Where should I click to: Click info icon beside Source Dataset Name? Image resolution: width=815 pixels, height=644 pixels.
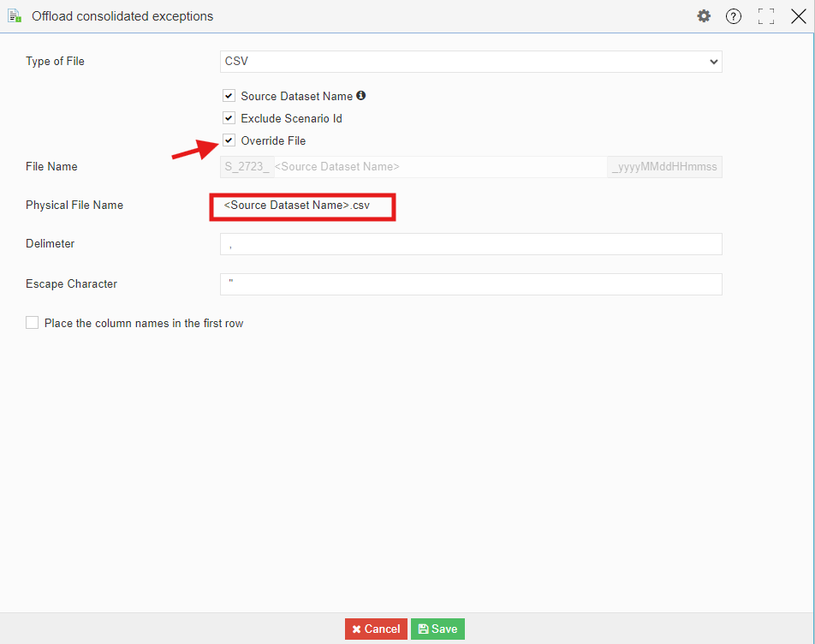[x=361, y=96]
